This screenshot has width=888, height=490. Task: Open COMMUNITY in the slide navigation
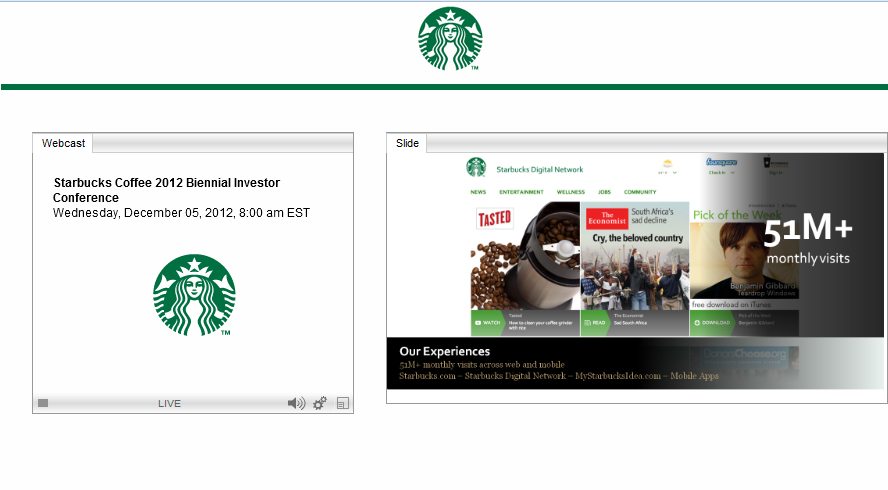(x=640, y=192)
